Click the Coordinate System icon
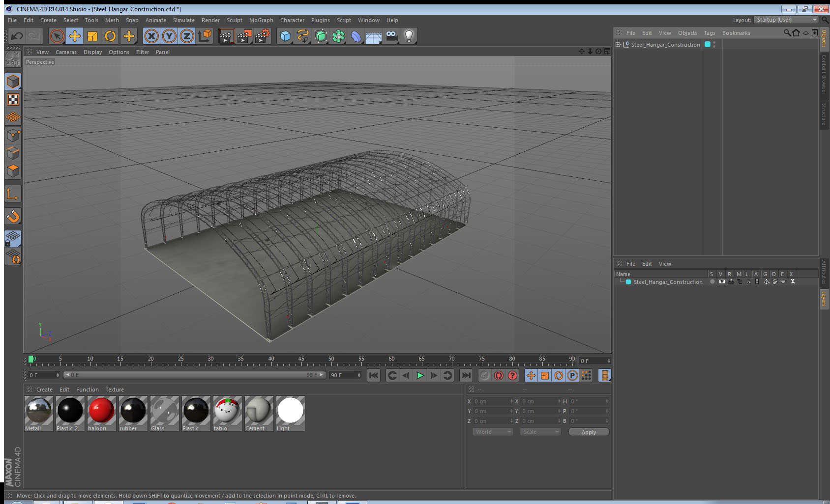Image resolution: width=830 pixels, height=504 pixels. (205, 36)
